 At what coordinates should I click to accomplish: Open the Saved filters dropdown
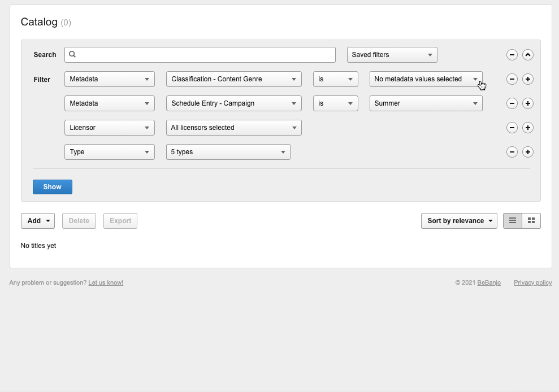tap(392, 55)
